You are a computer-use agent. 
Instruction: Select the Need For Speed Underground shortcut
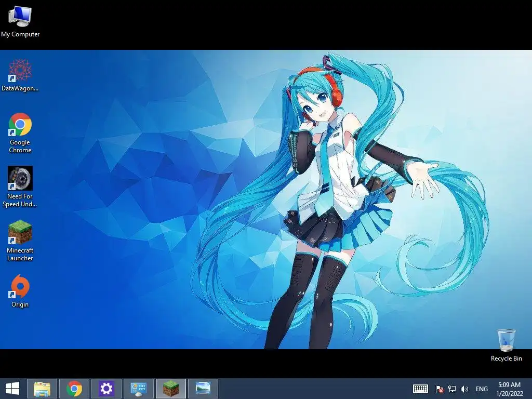coord(20,187)
